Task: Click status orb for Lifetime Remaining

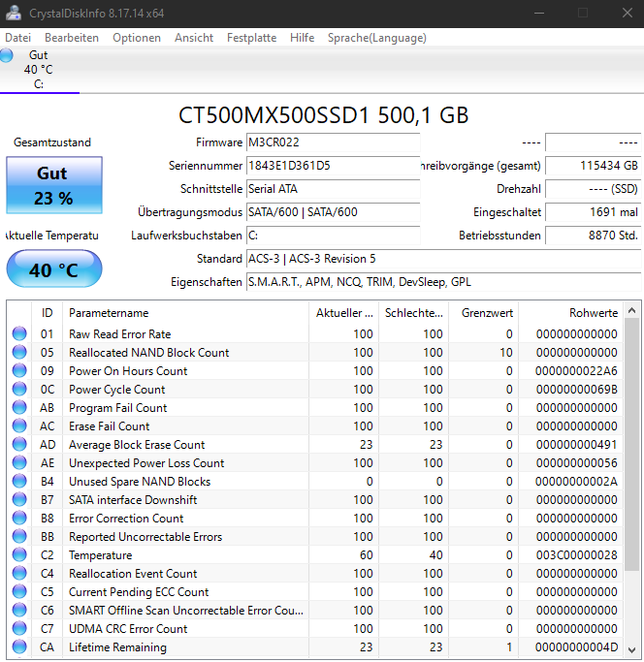Action: (x=19, y=646)
